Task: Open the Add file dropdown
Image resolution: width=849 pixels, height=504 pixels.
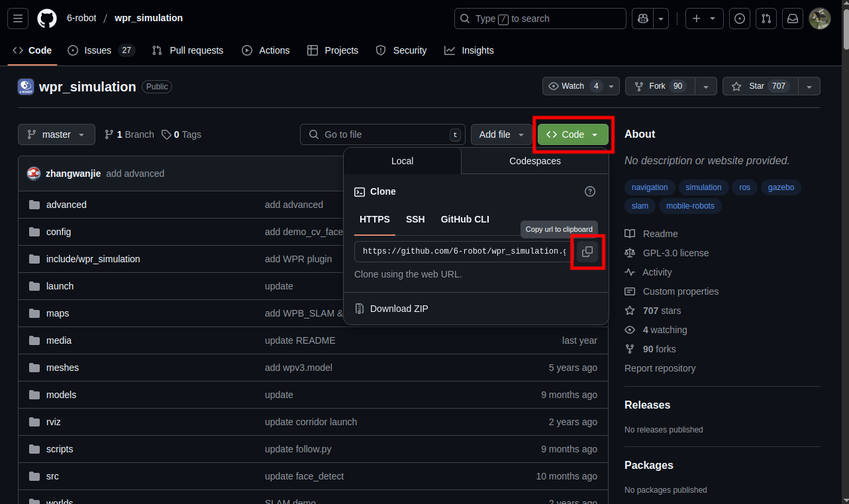Action: click(x=501, y=134)
